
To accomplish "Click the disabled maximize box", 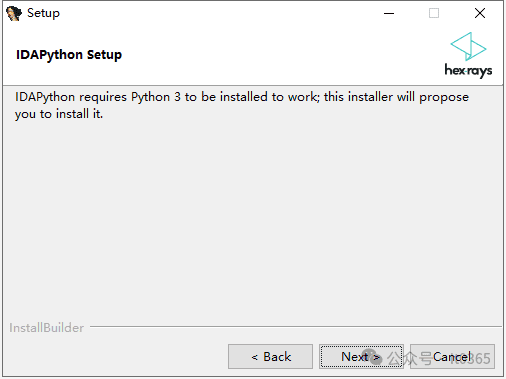I will pyautogui.click(x=434, y=13).
